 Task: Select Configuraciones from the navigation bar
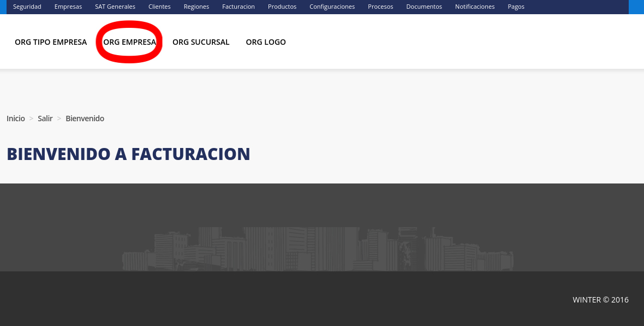pos(332,7)
